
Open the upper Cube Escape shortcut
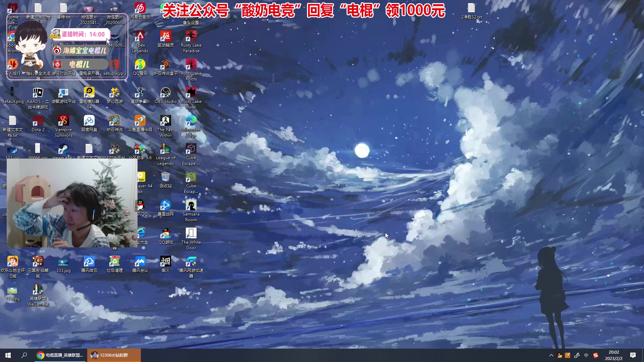[191, 154]
